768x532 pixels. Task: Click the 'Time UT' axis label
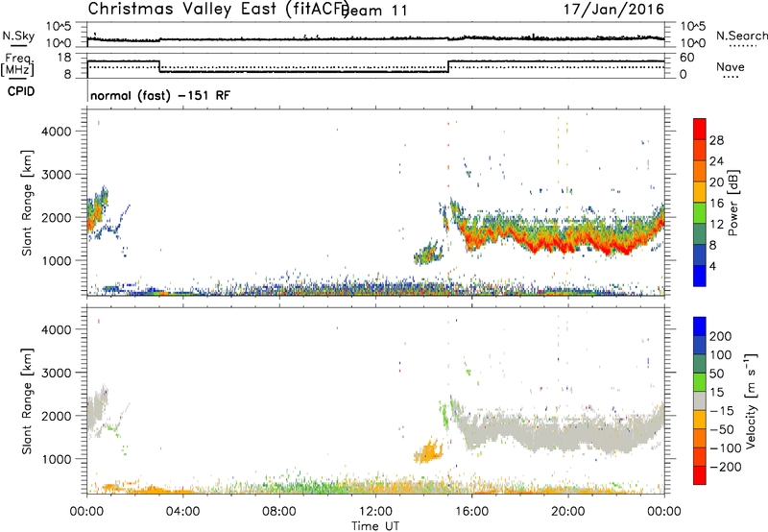tap(375, 526)
